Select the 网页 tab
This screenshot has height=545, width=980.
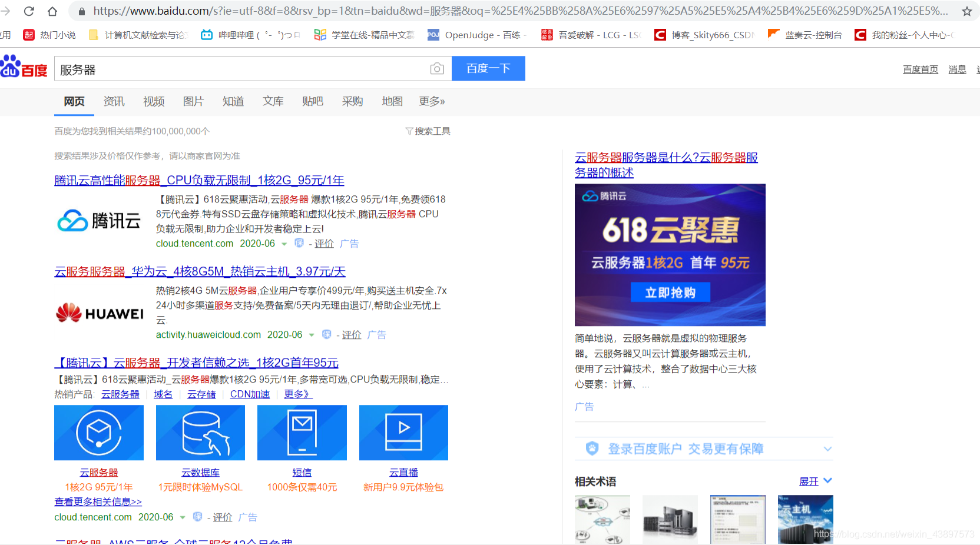pos(74,101)
